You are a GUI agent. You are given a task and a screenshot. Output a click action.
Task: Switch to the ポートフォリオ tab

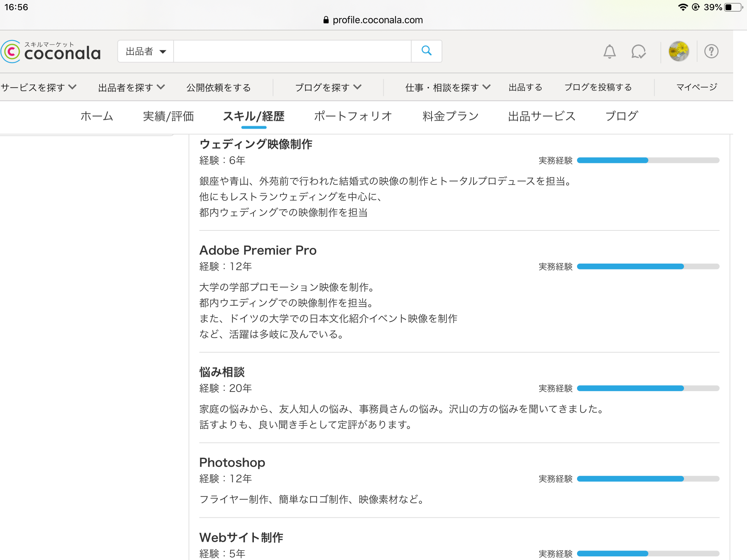[352, 116]
